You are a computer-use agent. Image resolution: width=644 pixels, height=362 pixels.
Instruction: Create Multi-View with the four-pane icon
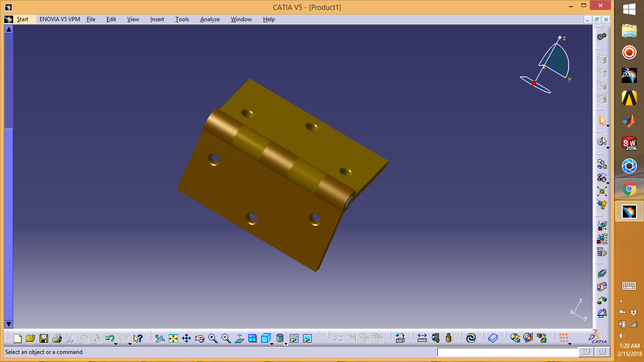253,338
